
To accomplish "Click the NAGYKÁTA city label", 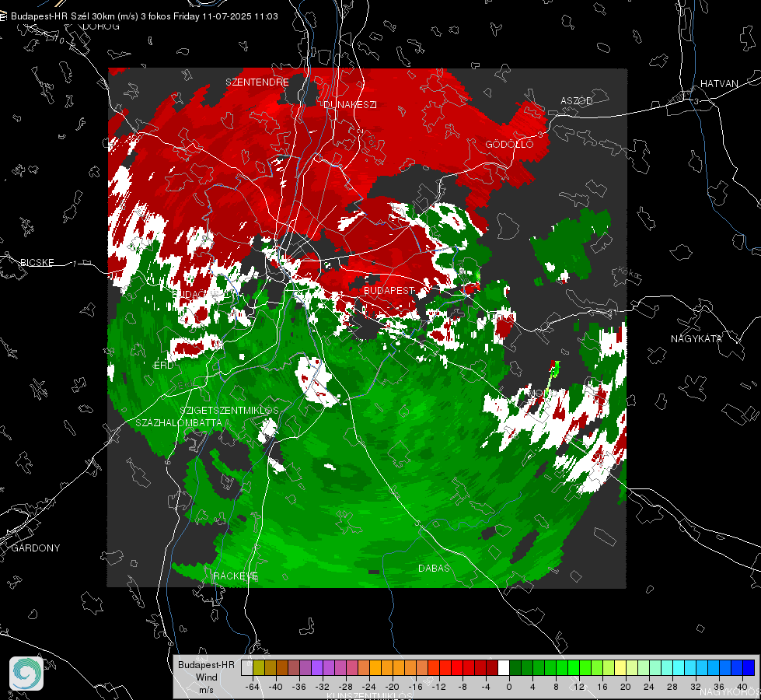I will [x=696, y=338].
